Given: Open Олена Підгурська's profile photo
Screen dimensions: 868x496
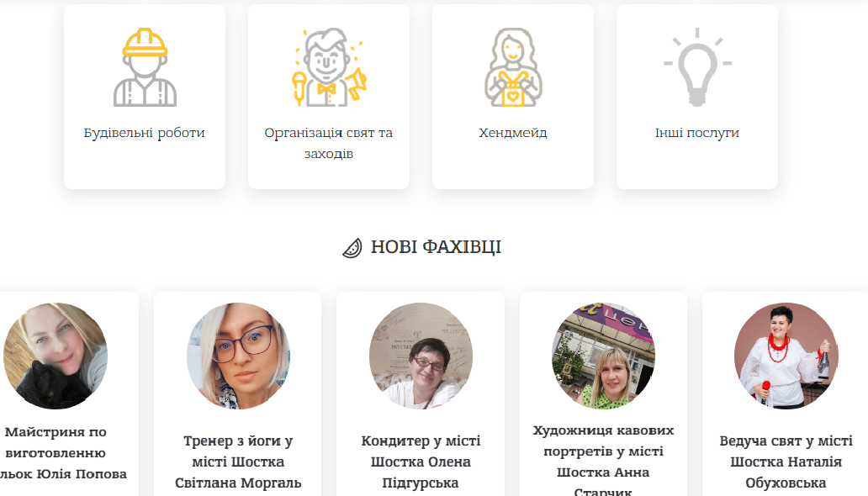Looking at the screenshot, I should pyautogui.click(x=421, y=356).
